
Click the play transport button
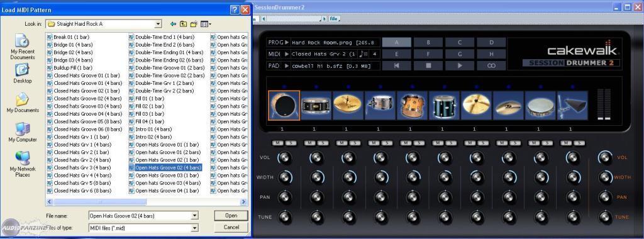coord(460,65)
